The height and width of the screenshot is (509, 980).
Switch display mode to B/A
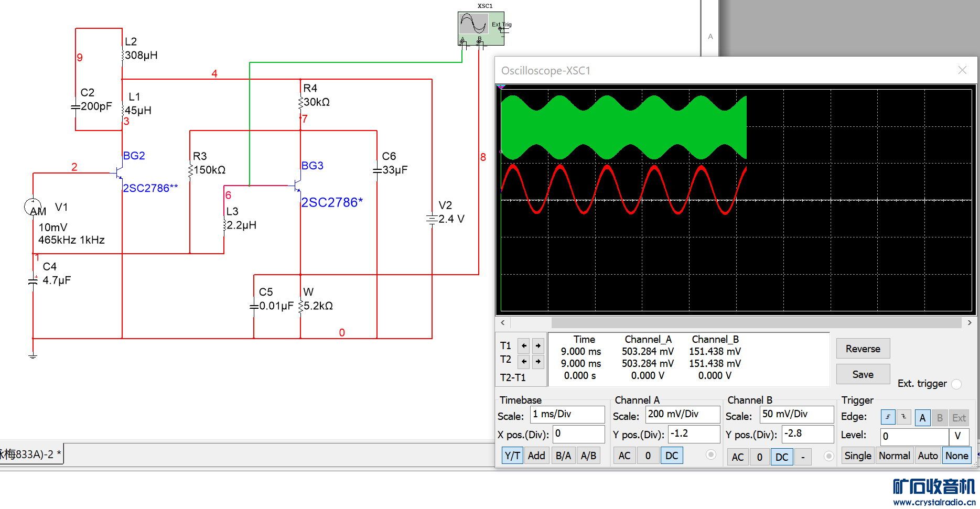tap(563, 456)
